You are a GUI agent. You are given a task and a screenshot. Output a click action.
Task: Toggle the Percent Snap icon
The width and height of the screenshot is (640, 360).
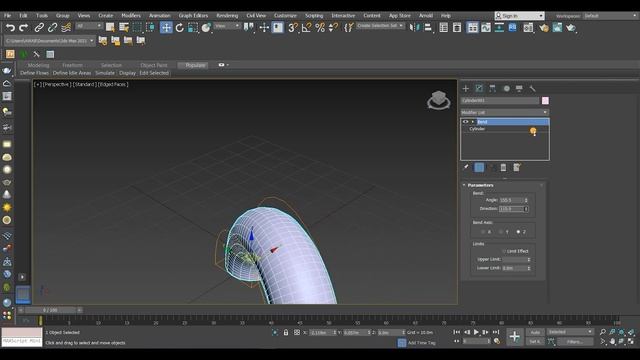[320, 28]
